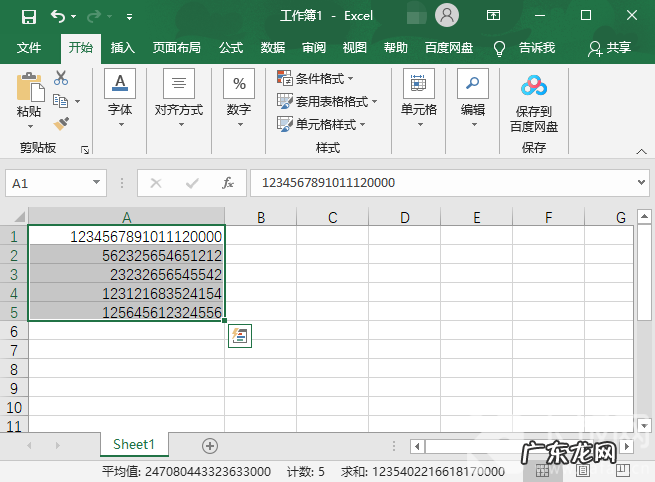Viewport: 655px width, 482px height.
Task: Open the 对齐方式 alignment group button
Action: 179,98
